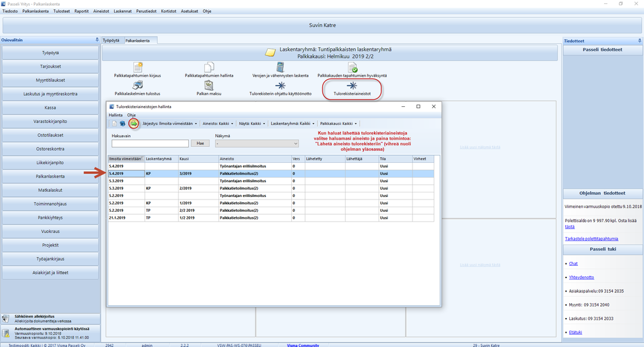Click the Etätuki link
Image resolution: width=644 pixels, height=347 pixels.
576,332
